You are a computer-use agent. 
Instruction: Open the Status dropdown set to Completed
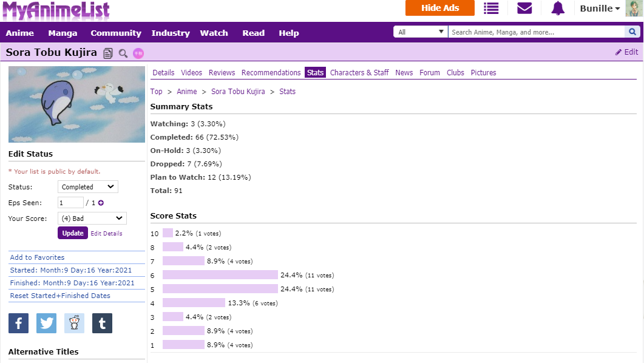tap(88, 187)
